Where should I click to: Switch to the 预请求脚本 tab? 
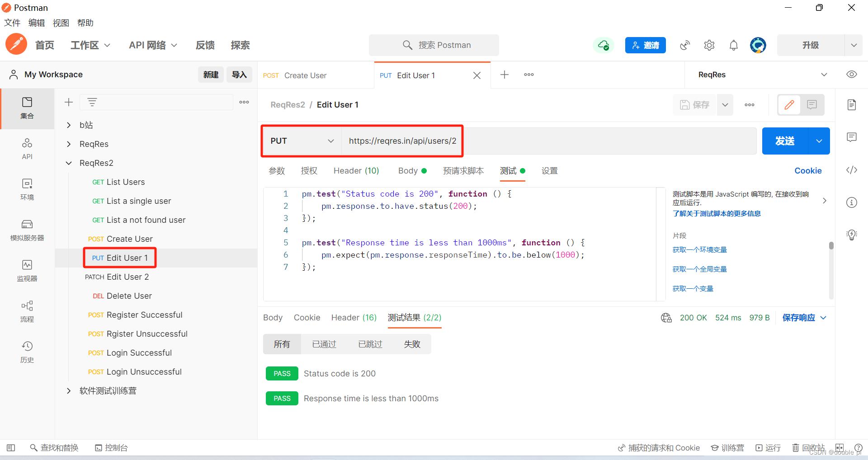point(463,171)
